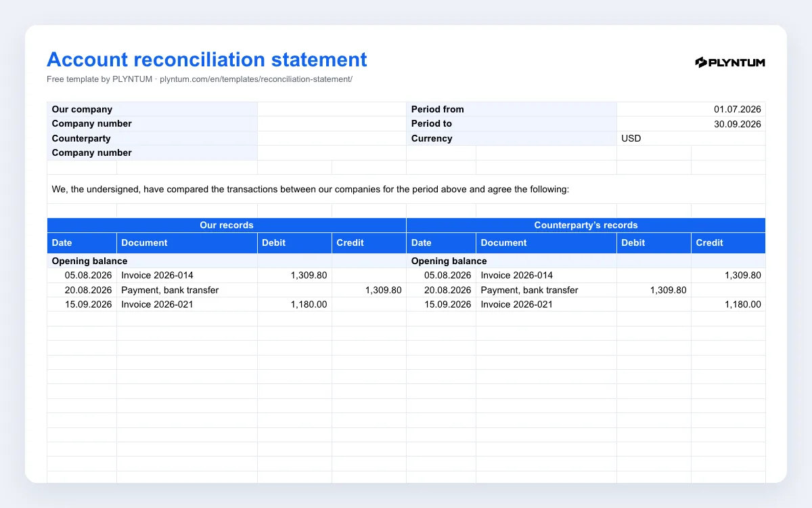
Task: Click the Date column header under Counterparty's records
Action: [x=441, y=242]
